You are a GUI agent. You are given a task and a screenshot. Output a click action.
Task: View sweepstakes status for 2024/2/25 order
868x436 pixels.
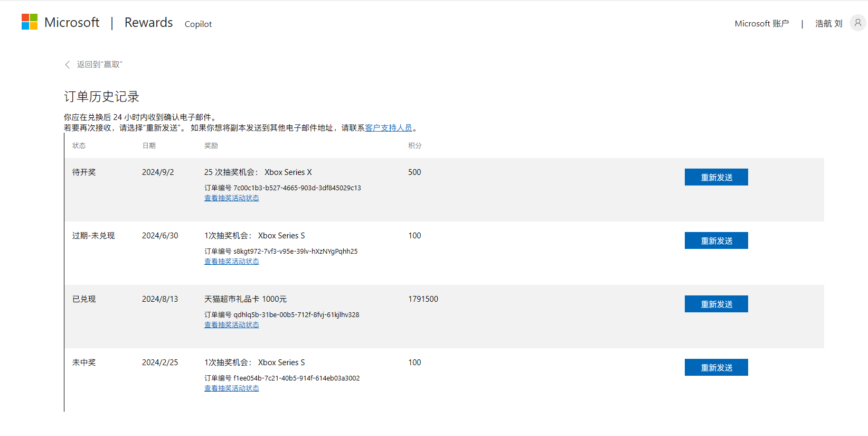click(232, 388)
